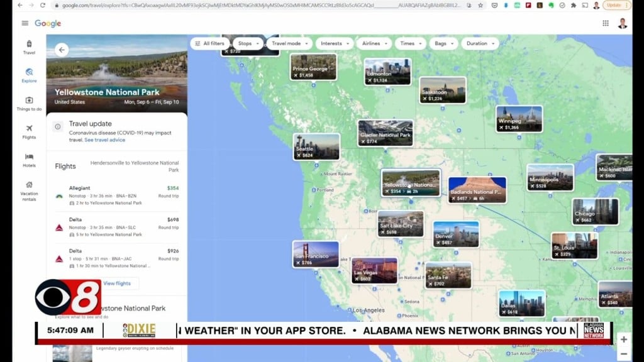644x362 pixels.
Task: Open Vacation rentals in sidebar
Action: [29, 189]
